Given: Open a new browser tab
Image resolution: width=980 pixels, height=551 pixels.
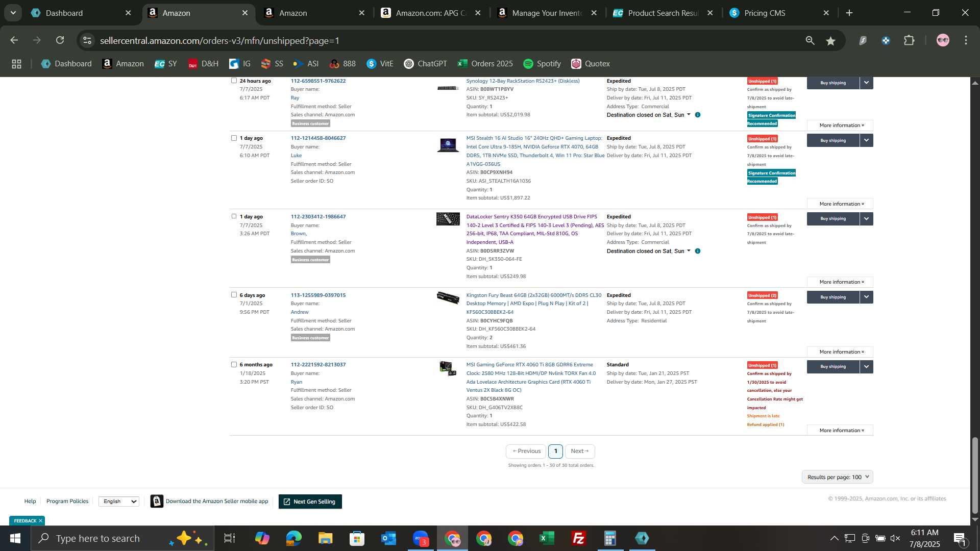Looking at the screenshot, I should (849, 13).
